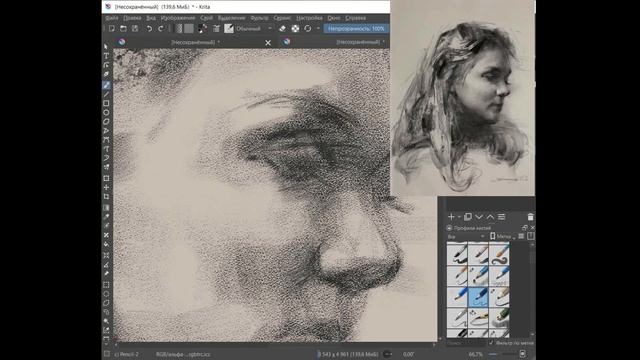The image size is (640, 360).
Task: Open layer properties button
Action: point(502,217)
